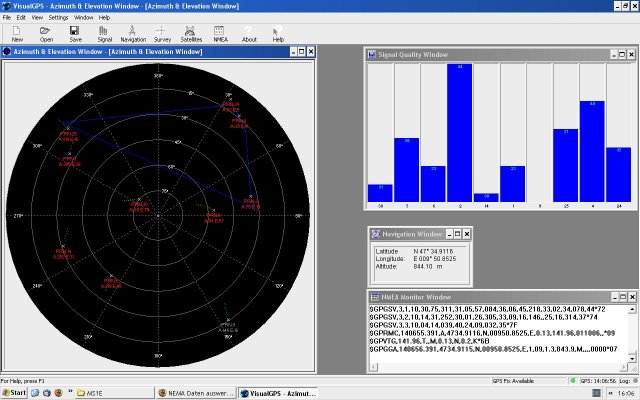This screenshot has width=640, height=400.
Task: Open the Signal quality toolbar icon
Action: [x=104, y=34]
